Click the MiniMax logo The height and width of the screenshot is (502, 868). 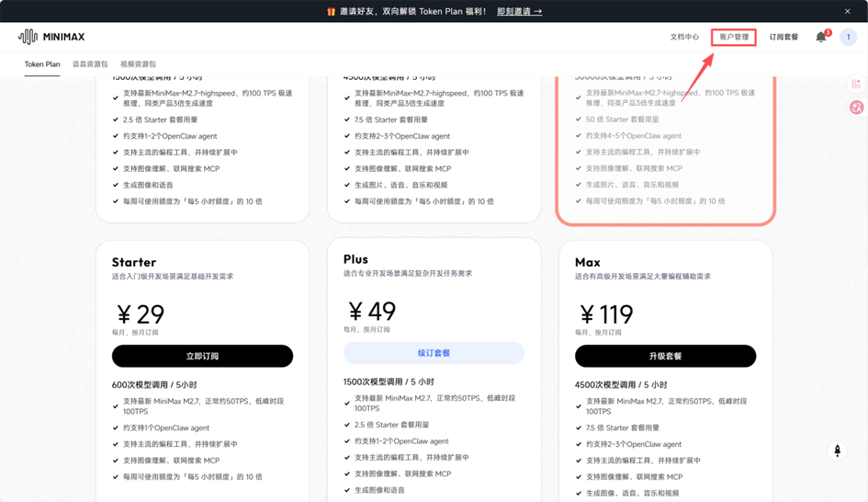tap(51, 37)
